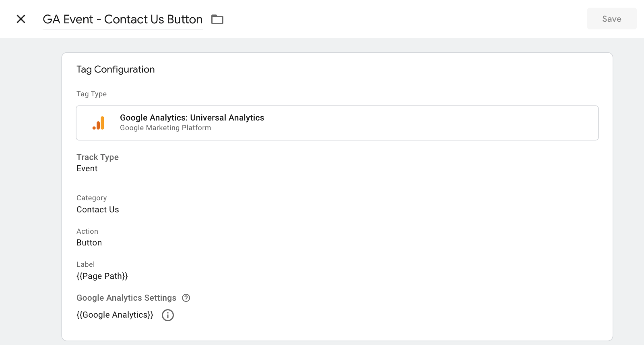
Task: Click the Label value {{Page Path}}
Action: pos(102,276)
